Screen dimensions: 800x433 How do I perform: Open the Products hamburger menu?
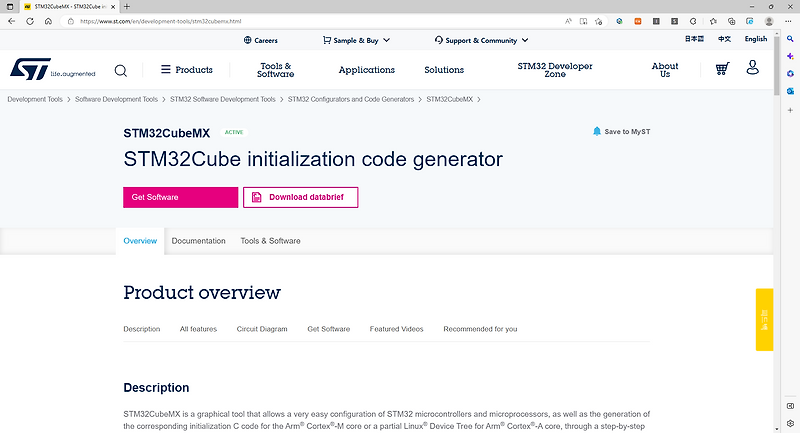click(x=187, y=70)
